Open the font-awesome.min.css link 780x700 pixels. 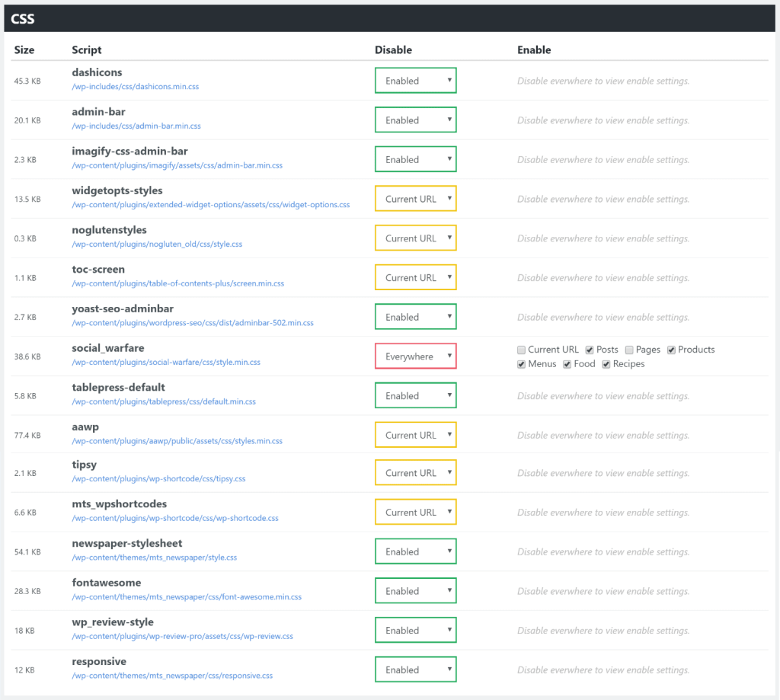coord(187,596)
